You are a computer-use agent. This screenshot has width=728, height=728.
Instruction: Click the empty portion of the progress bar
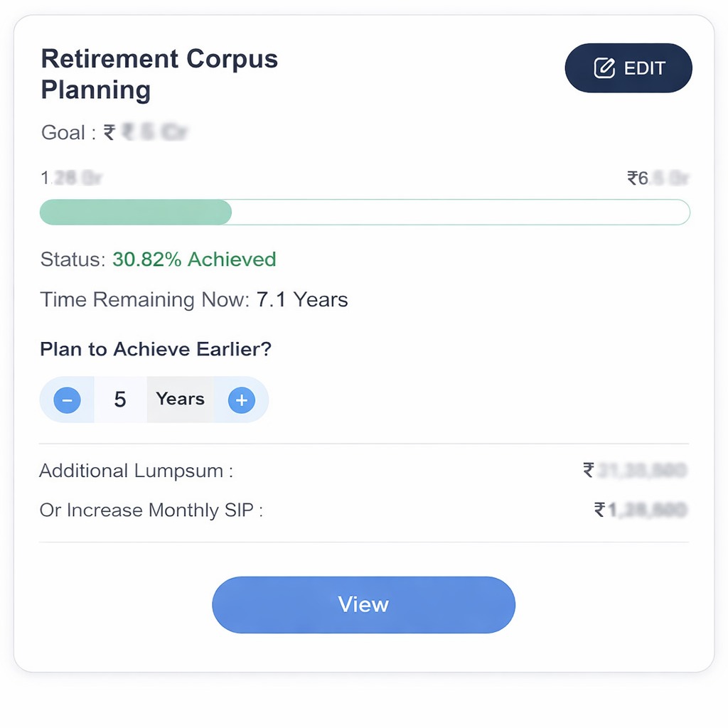coord(460,213)
